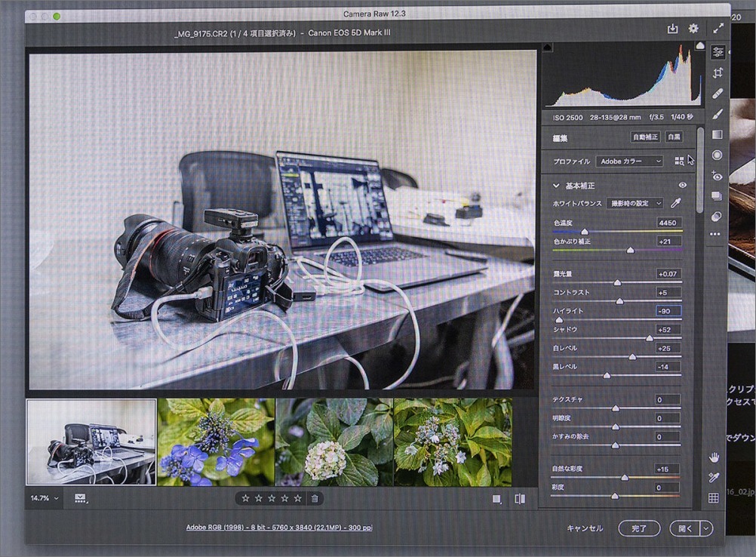The image size is (756, 557).
Task: Browse profiles with the grid icon
Action: 679,161
